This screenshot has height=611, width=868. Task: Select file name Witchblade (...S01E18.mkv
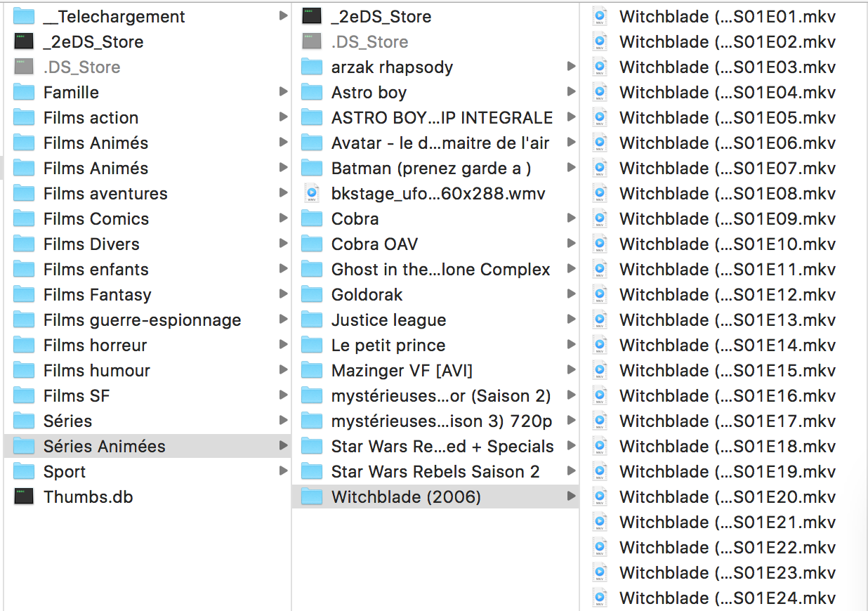(728, 447)
